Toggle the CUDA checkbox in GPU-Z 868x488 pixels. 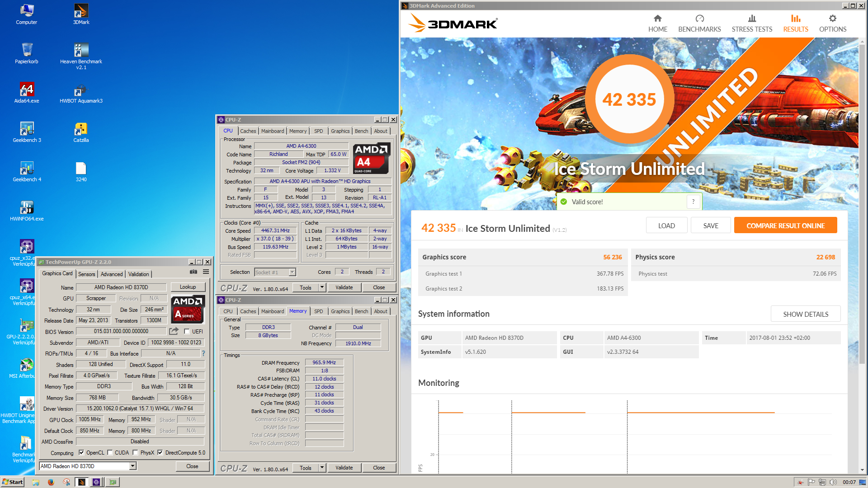tap(110, 452)
